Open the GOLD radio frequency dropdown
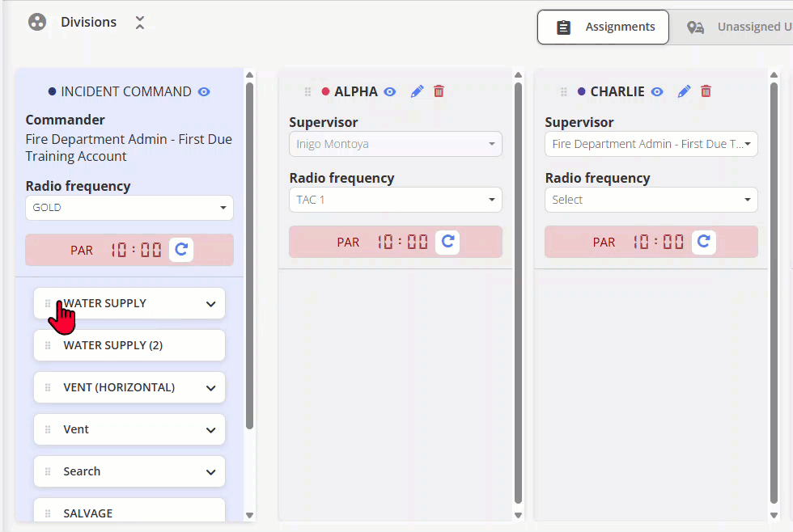This screenshot has width=793, height=532. click(x=129, y=208)
